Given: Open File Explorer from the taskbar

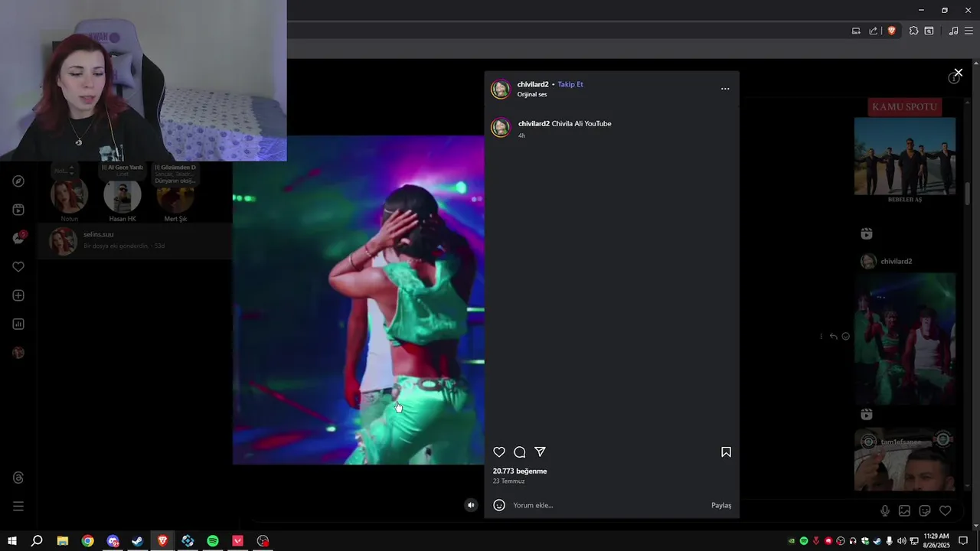Looking at the screenshot, I should pyautogui.click(x=63, y=541).
